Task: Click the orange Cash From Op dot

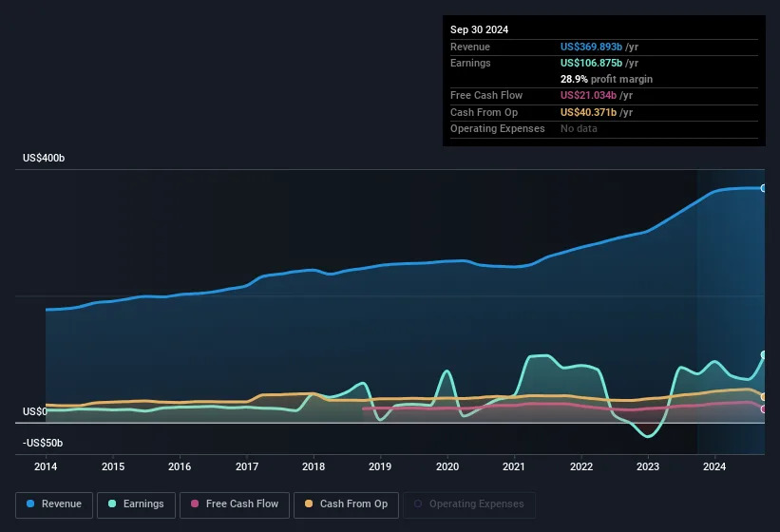Action: [x=309, y=503]
